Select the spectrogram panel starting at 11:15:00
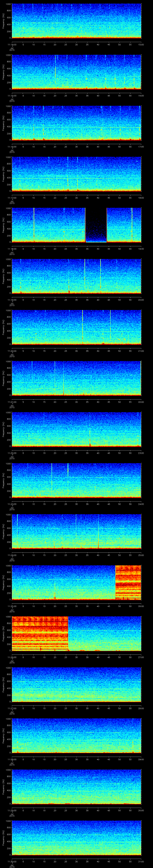 [x=76, y=72]
